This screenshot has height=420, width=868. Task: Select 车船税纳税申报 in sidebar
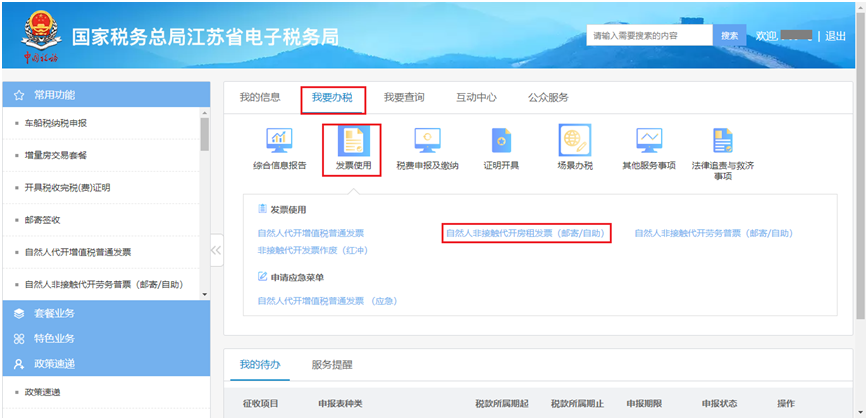pos(55,123)
